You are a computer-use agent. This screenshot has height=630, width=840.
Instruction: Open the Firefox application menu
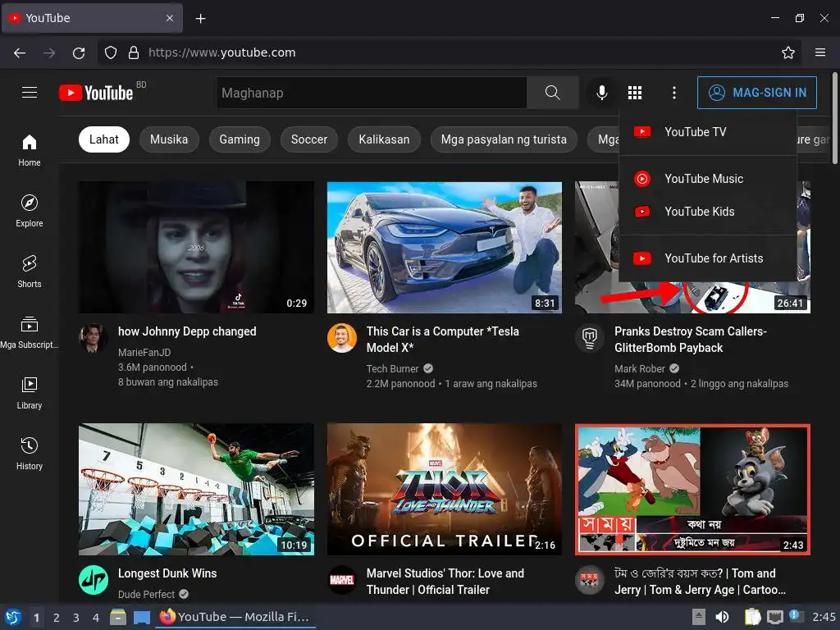tap(820, 52)
